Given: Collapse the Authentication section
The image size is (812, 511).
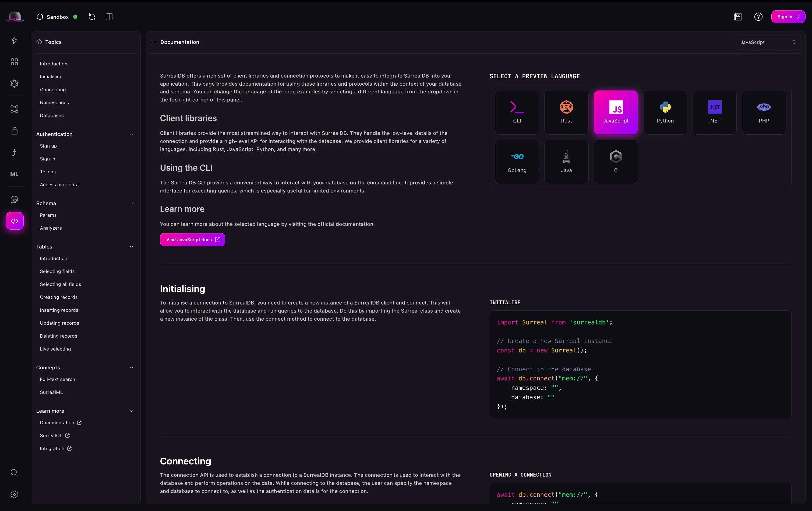Looking at the screenshot, I should click(131, 134).
